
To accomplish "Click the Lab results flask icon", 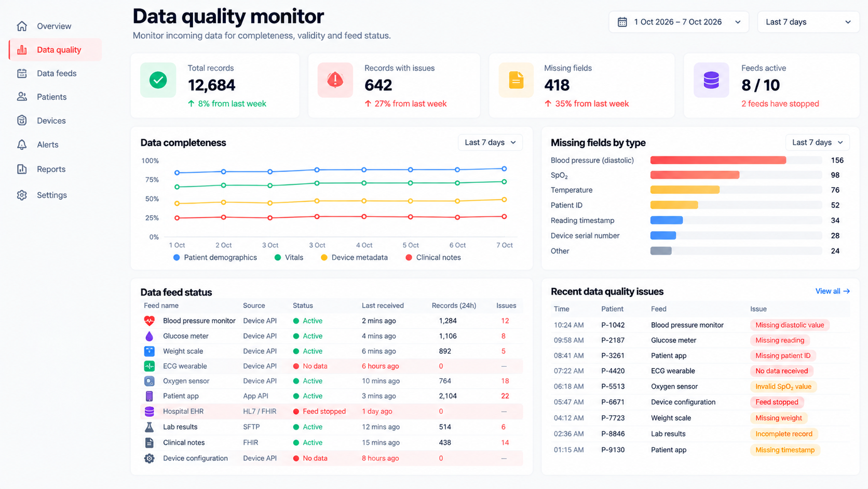I will (x=149, y=427).
